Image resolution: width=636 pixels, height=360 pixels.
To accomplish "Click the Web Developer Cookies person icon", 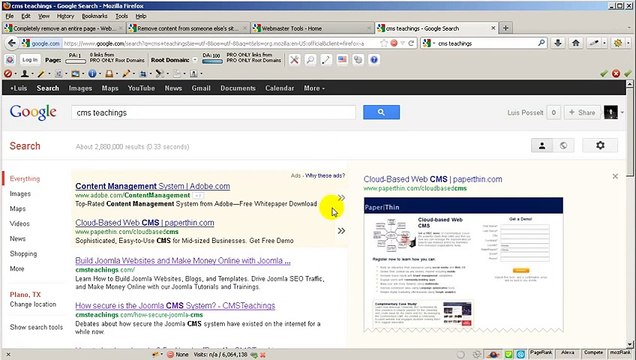I will (24, 73).
